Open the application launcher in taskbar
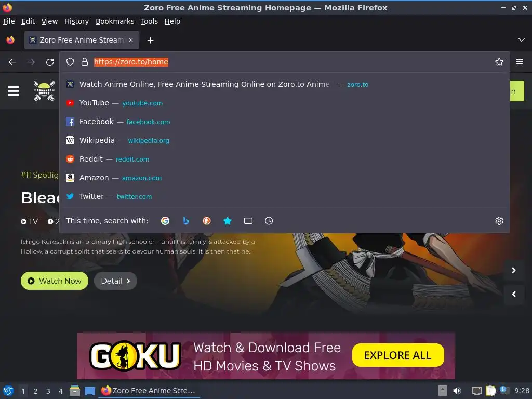 tap(8, 391)
